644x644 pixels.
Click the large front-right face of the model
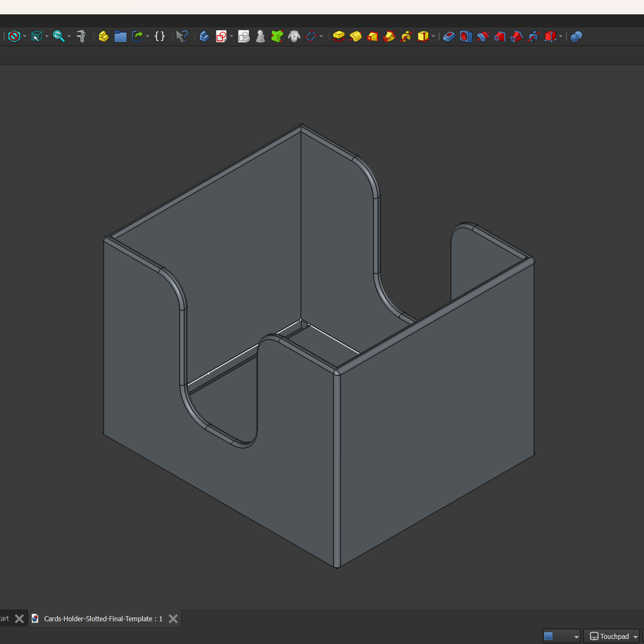click(434, 421)
